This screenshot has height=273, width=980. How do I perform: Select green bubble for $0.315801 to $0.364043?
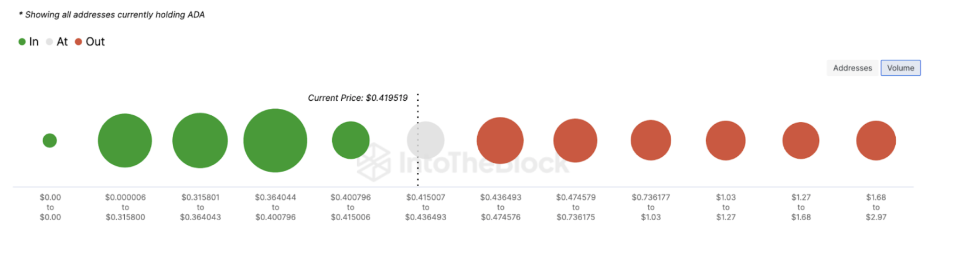[x=200, y=141]
